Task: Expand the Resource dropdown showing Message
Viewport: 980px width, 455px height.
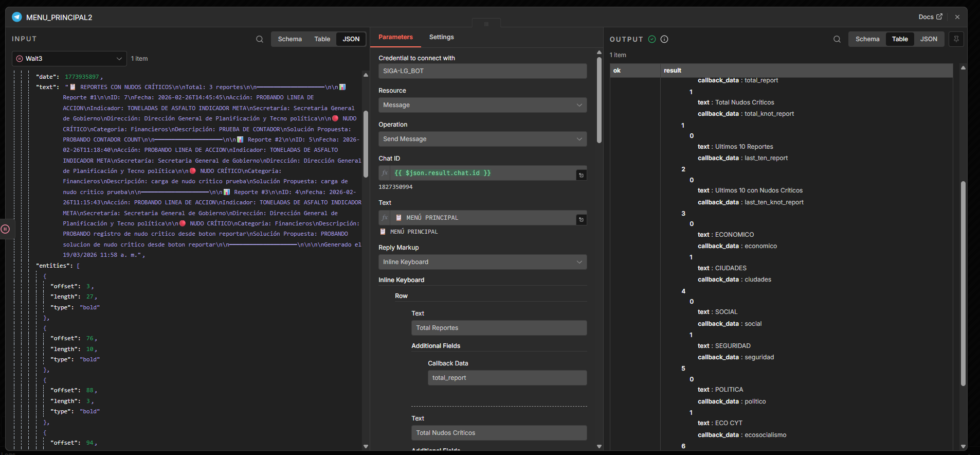Action: coord(482,105)
